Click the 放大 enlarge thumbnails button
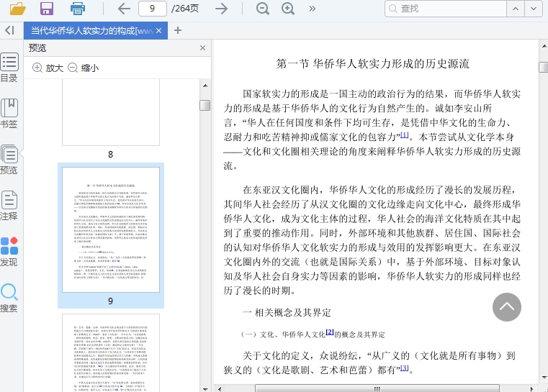Viewport: 548px width, 392px height. [48, 68]
